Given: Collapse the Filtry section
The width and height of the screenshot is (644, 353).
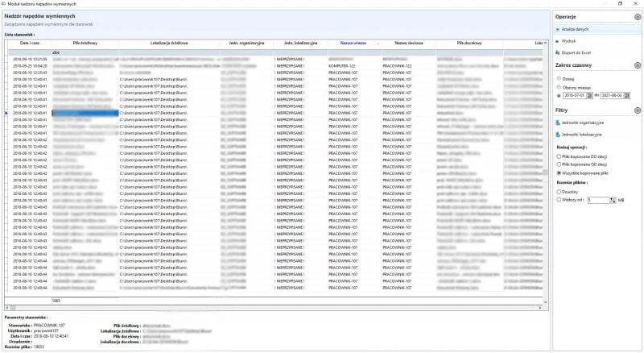Looking at the screenshot, I should pos(637,110).
